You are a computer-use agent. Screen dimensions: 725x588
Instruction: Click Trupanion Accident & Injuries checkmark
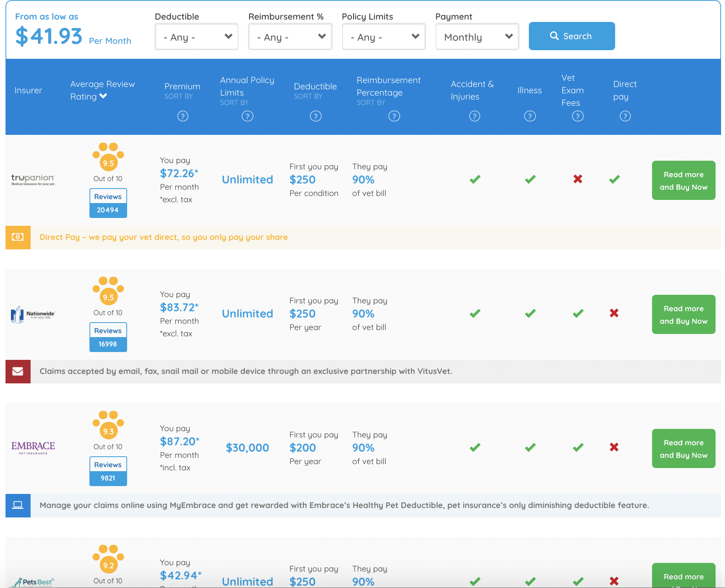tap(475, 180)
